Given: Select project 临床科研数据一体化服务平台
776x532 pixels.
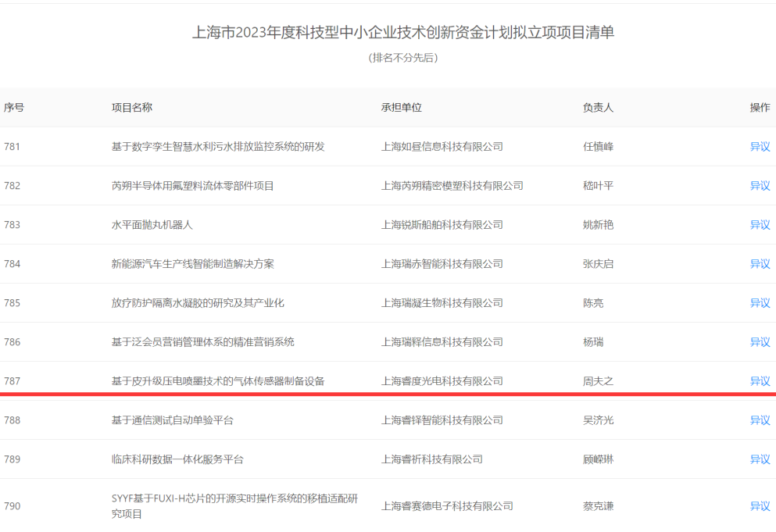Looking at the screenshot, I should pos(177,459).
